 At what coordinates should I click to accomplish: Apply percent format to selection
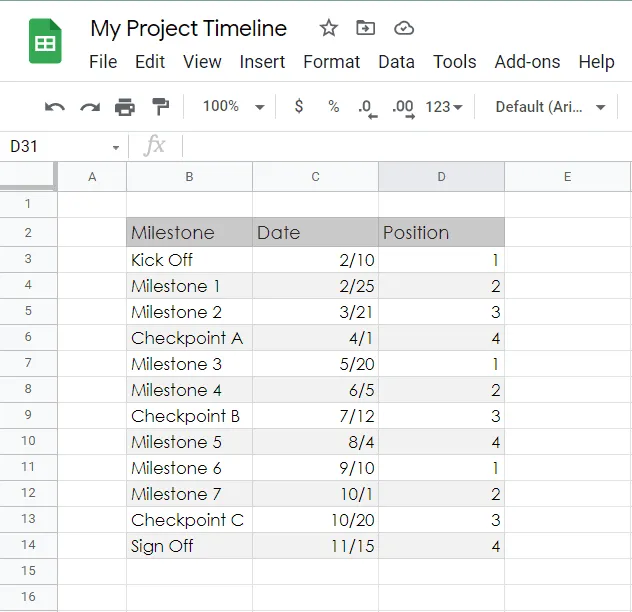coord(333,107)
